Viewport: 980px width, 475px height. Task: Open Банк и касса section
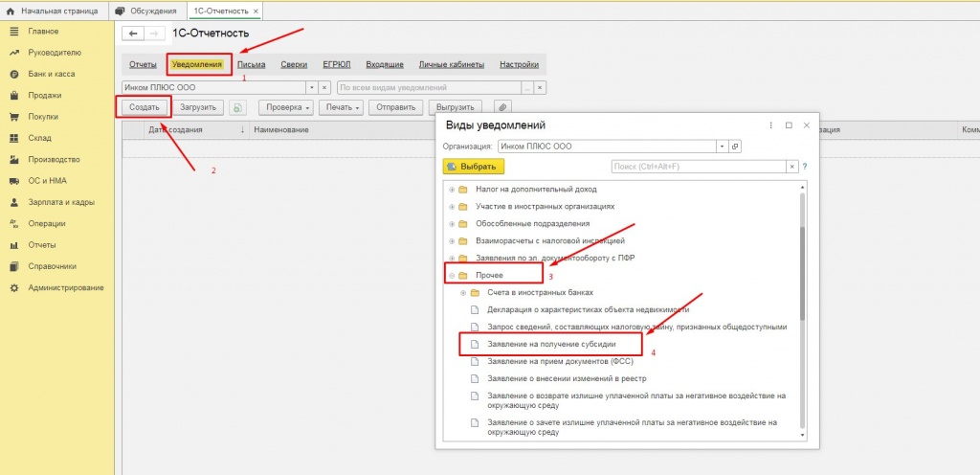52,74
